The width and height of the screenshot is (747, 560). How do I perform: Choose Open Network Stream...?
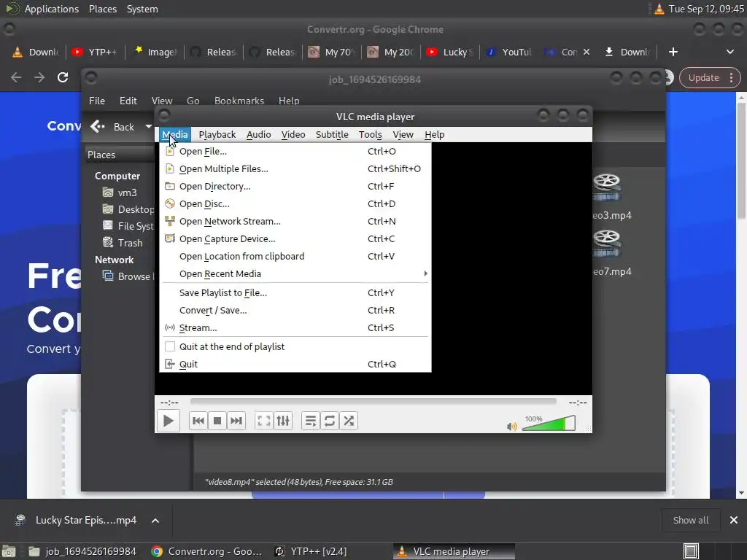tap(295, 222)
